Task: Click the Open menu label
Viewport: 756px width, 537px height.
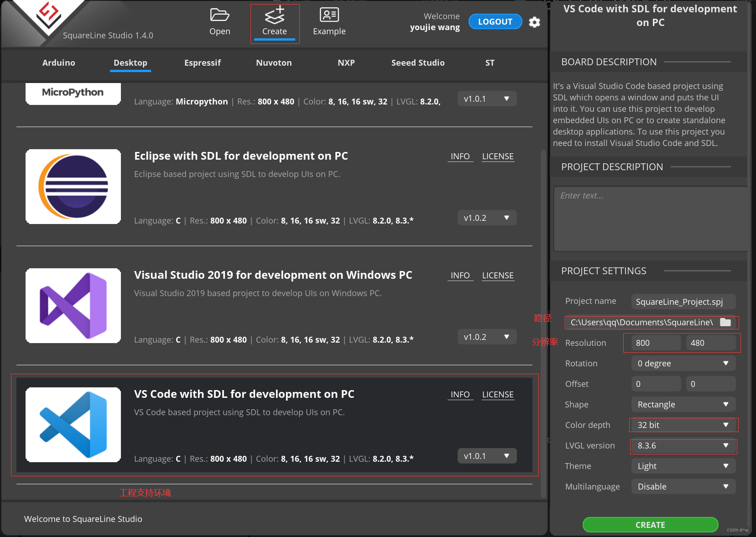Action: click(x=219, y=31)
